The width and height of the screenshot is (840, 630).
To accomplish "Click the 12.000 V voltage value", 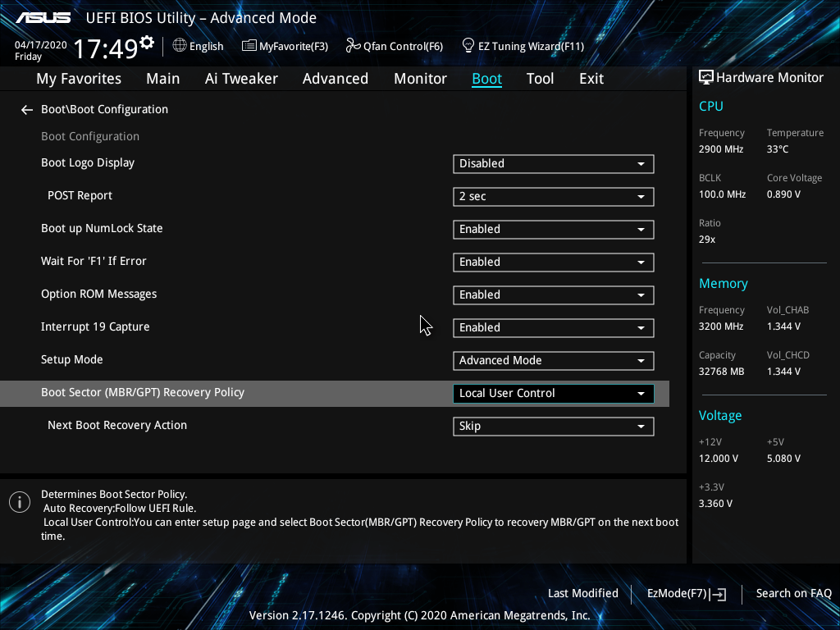I will click(719, 459).
